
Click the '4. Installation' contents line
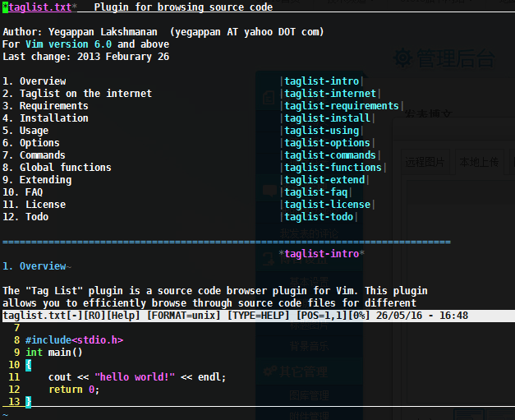pos(45,118)
